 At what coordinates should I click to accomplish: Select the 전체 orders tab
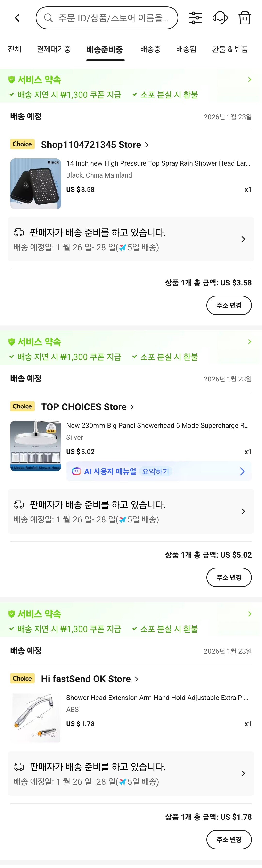point(15,49)
